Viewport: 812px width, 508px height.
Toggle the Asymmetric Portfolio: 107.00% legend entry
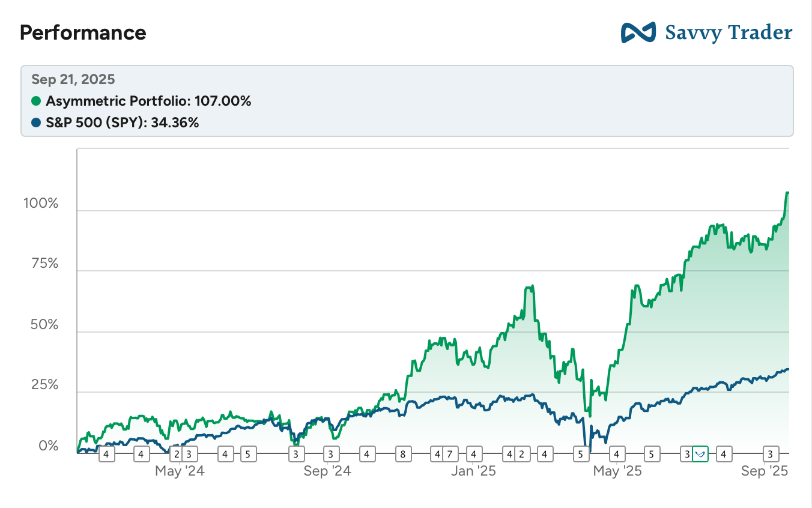(141, 101)
